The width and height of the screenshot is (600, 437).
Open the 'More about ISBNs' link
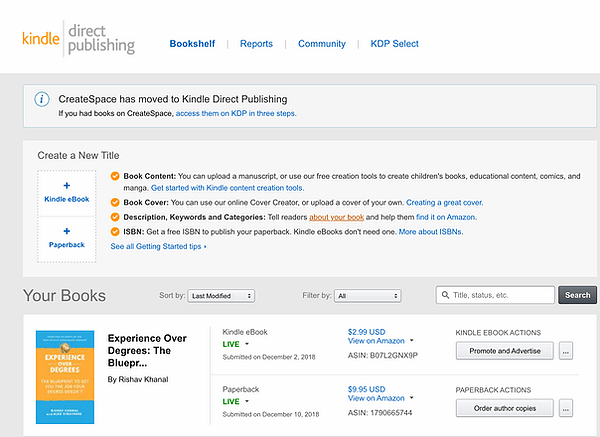(430, 232)
